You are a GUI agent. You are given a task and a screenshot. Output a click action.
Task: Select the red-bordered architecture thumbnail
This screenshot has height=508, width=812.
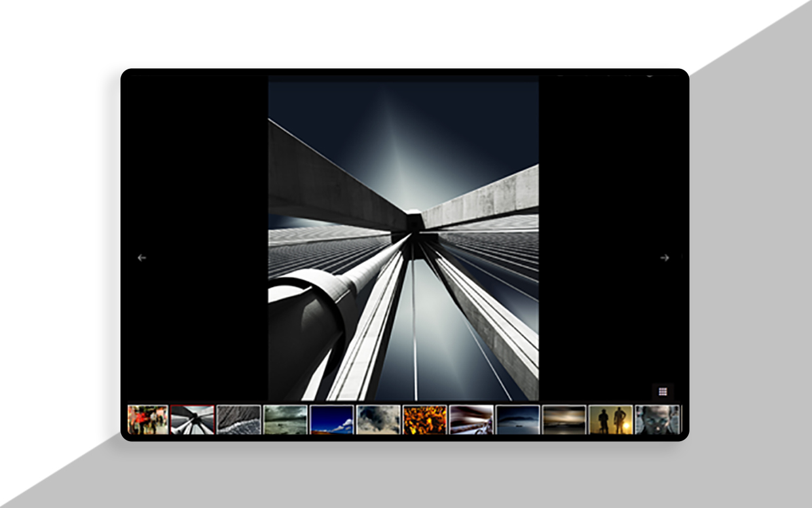(x=193, y=420)
